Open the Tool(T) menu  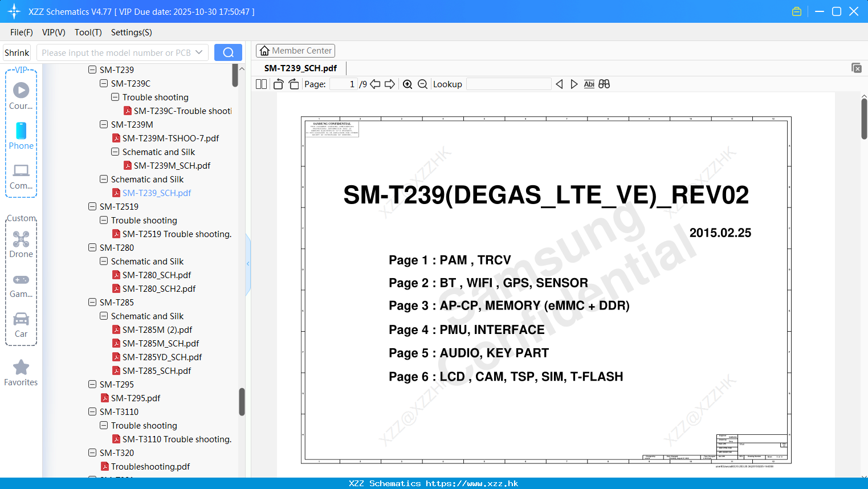click(88, 32)
